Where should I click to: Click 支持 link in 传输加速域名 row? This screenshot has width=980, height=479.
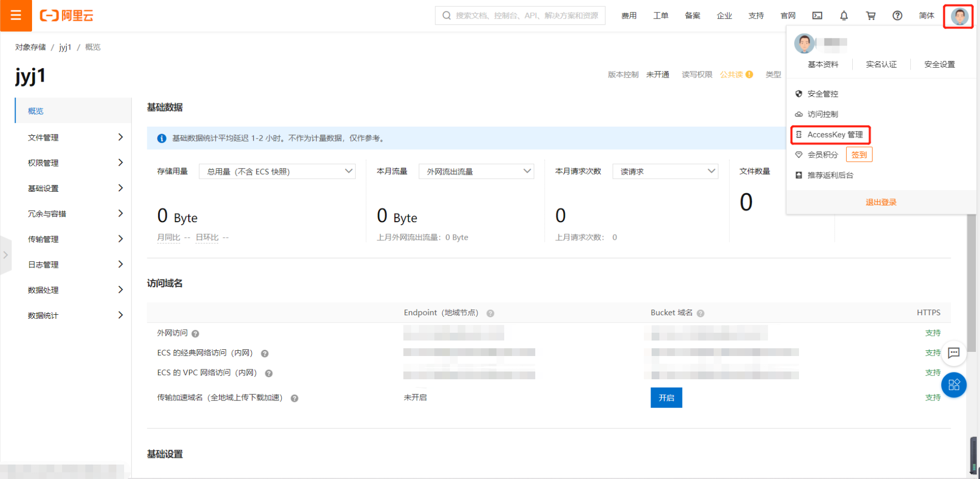932,397
